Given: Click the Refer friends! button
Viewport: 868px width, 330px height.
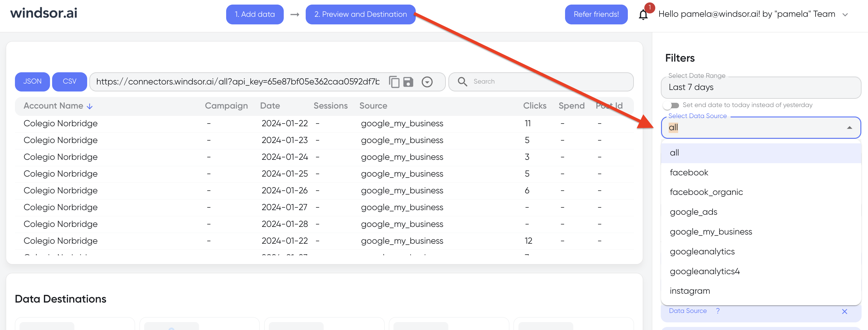Looking at the screenshot, I should [x=596, y=15].
